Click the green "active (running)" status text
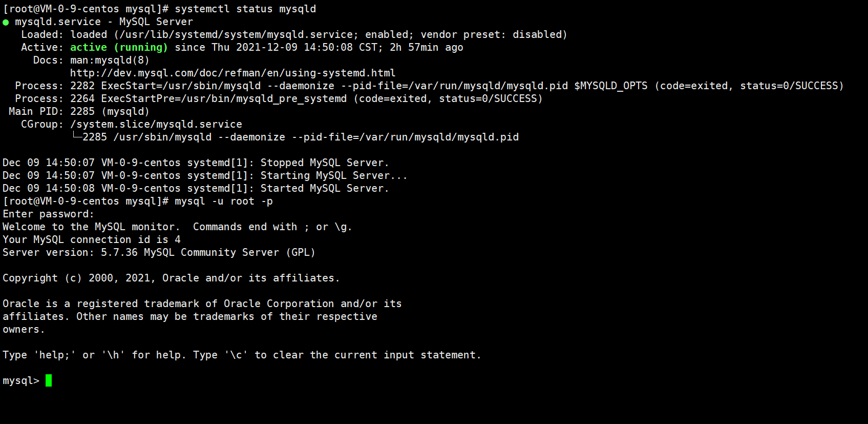The height and width of the screenshot is (424, 868). [119, 47]
